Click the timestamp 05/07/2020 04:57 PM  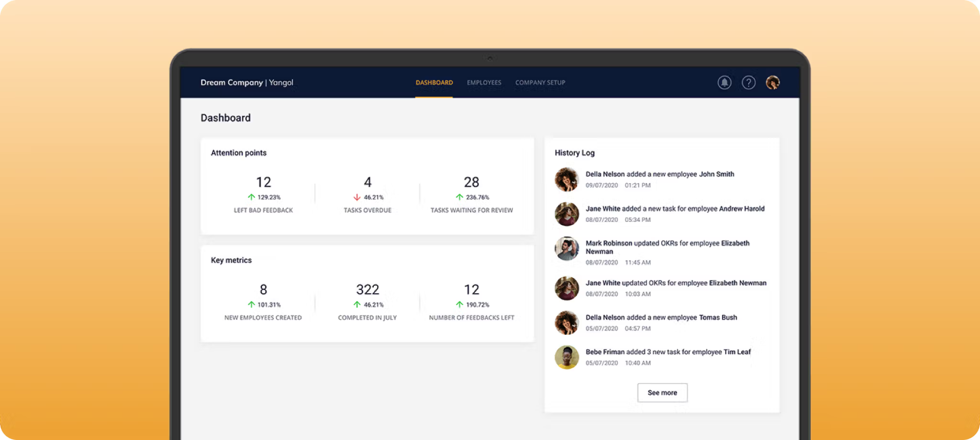click(x=618, y=329)
